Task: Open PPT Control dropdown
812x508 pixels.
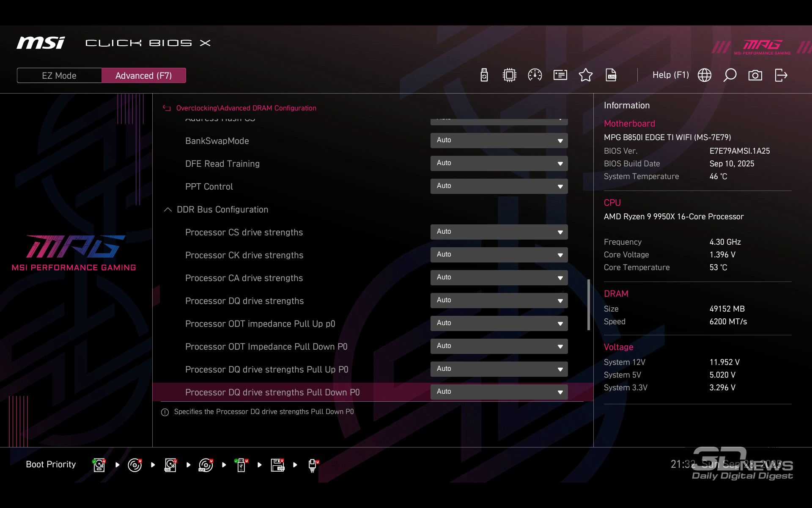Action: click(499, 186)
